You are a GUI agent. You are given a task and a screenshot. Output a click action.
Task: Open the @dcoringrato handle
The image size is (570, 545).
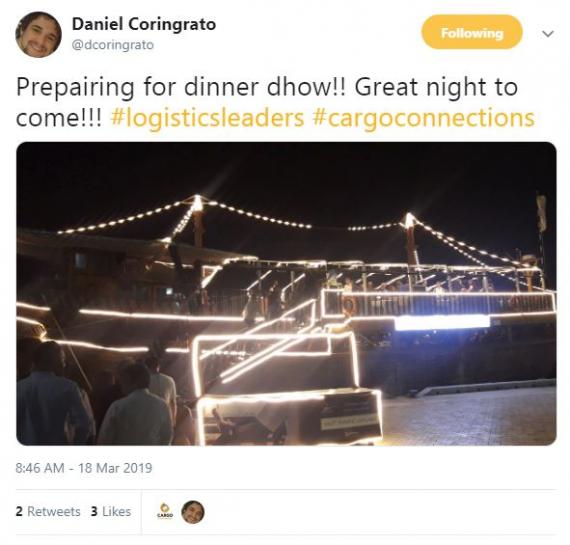113,45
